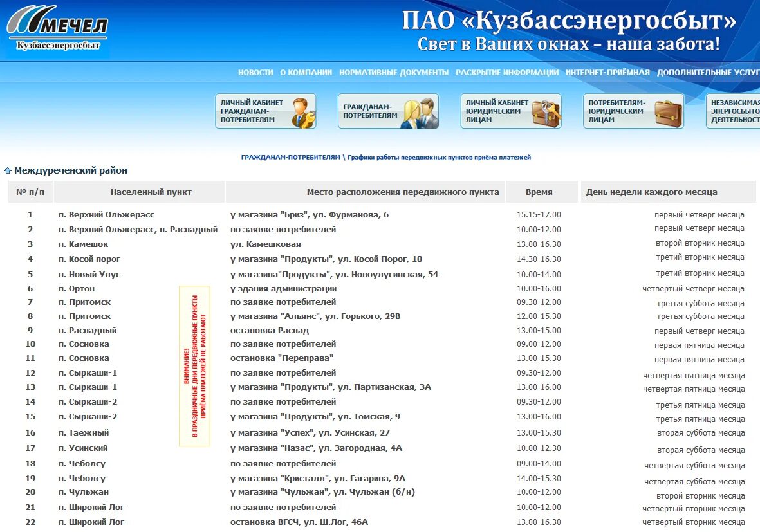Click time 13.00-16.30 in row 22
This screenshot has height=532, width=760.
pyautogui.click(x=539, y=522)
